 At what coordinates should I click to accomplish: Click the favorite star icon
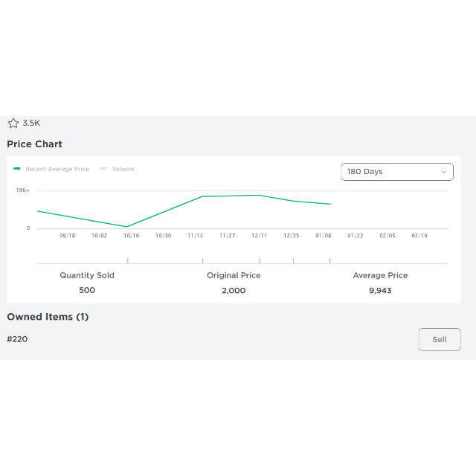tap(13, 123)
